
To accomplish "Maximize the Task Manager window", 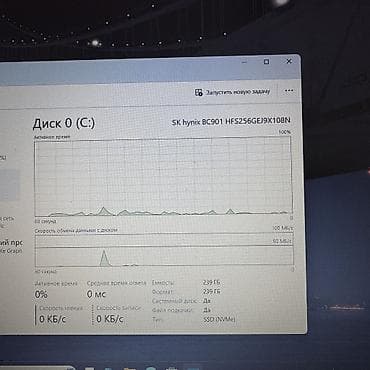I will coord(266,62).
